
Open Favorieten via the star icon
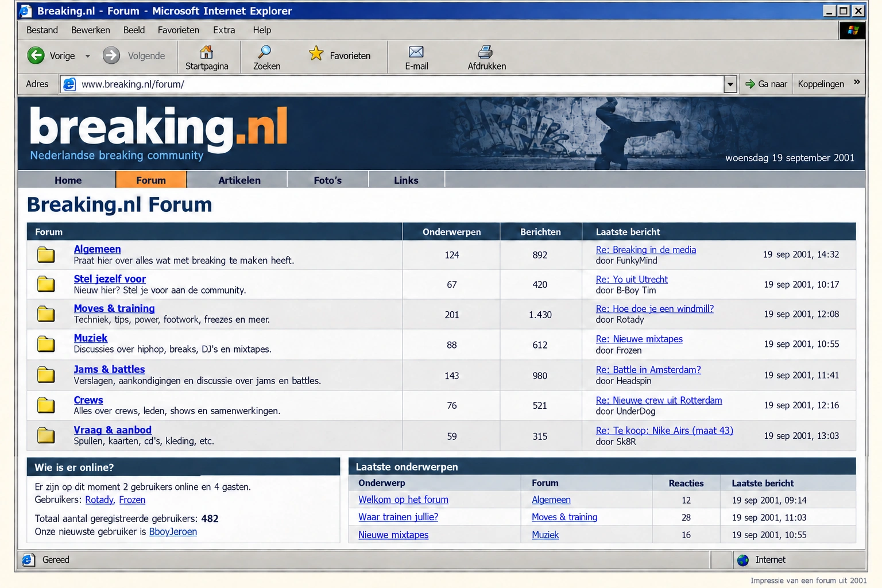point(316,53)
